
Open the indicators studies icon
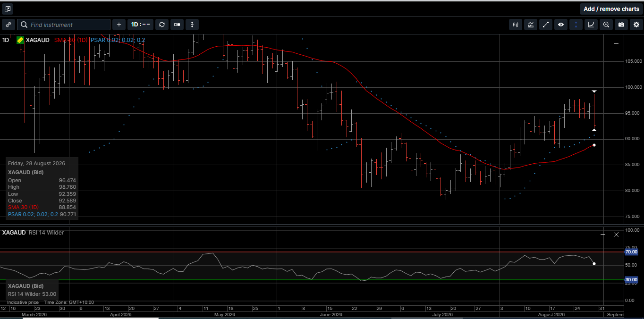coord(531,25)
